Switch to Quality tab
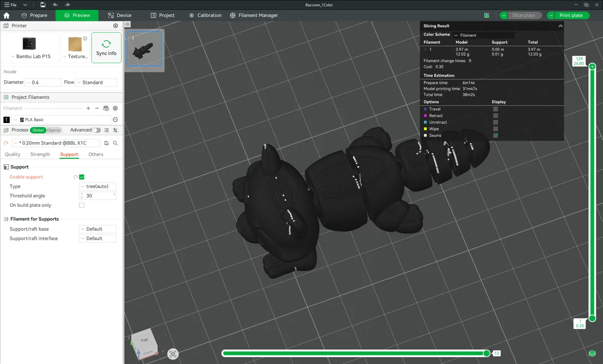Screen dimensions: 603x364 (12, 154)
